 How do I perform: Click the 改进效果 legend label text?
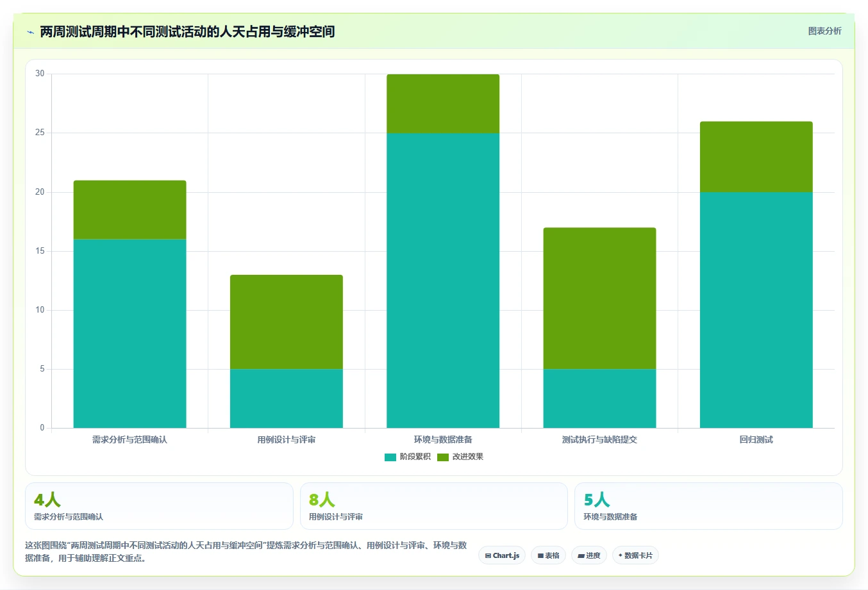[468, 457]
